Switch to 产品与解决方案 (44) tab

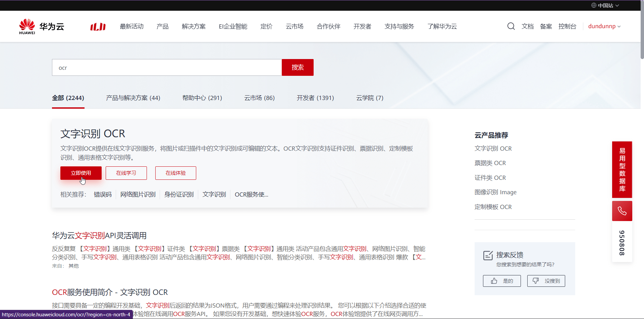coord(133,98)
